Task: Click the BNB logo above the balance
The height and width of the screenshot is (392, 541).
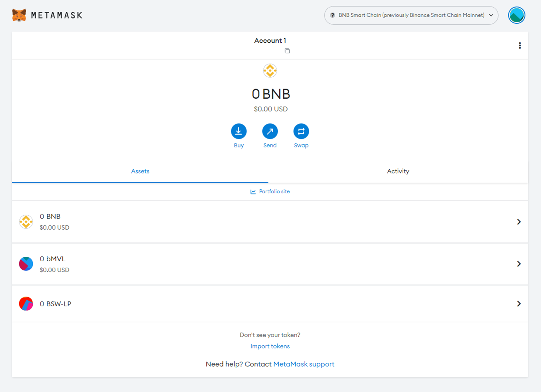Action: click(x=270, y=71)
